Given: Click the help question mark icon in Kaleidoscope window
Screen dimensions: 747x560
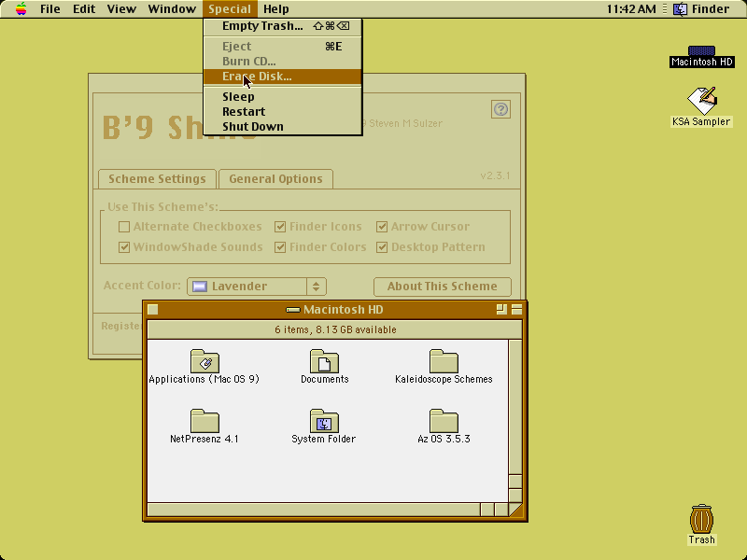Looking at the screenshot, I should point(500,109).
